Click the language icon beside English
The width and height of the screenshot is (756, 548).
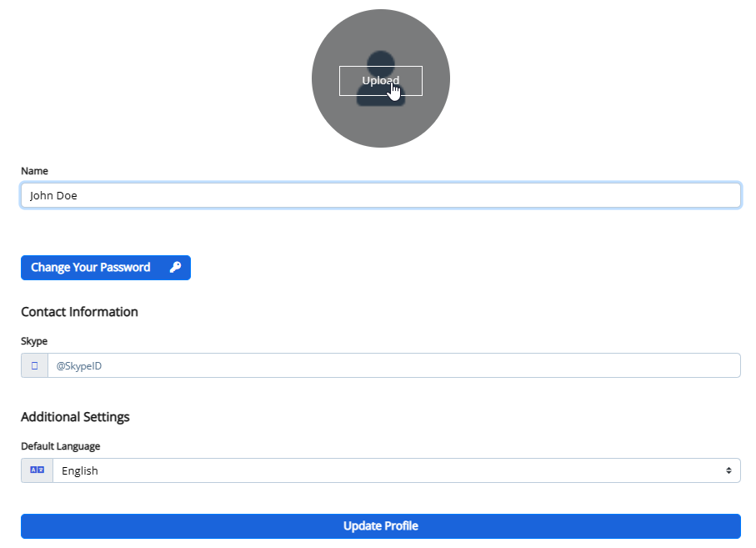[38, 470]
